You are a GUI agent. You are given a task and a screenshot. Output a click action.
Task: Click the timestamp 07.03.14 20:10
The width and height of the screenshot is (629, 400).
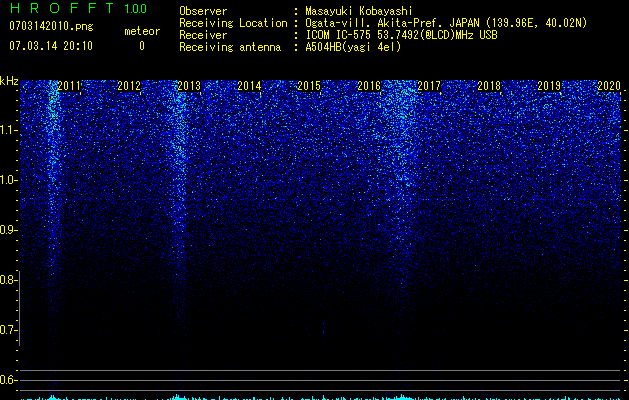(x=51, y=46)
